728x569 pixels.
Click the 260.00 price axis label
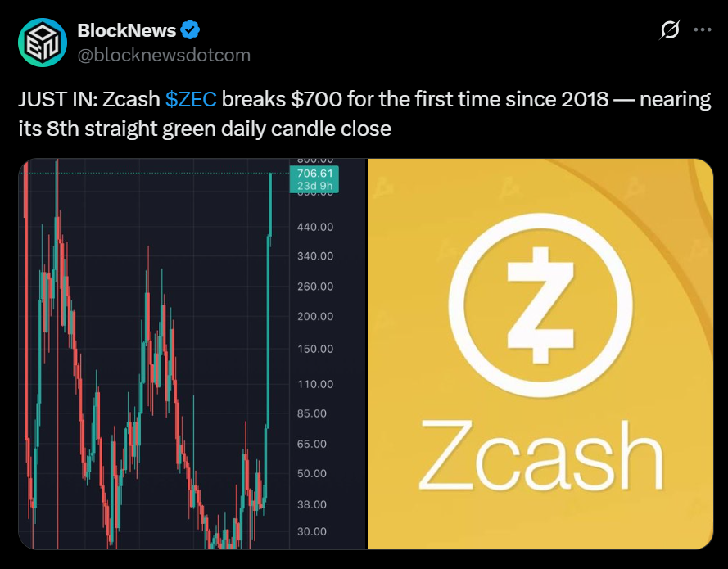pyautogui.click(x=315, y=287)
